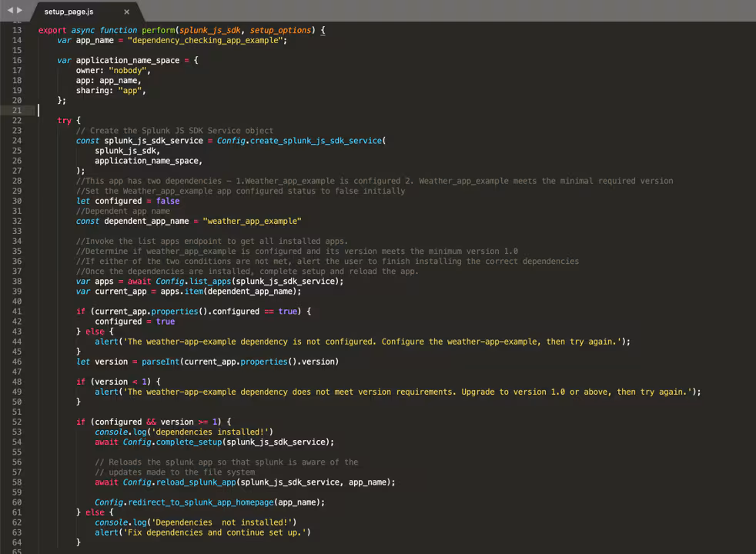The height and width of the screenshot is (554, 756).
Task: Click the left tab navigation arrow
Action: [x=10, y=10]
